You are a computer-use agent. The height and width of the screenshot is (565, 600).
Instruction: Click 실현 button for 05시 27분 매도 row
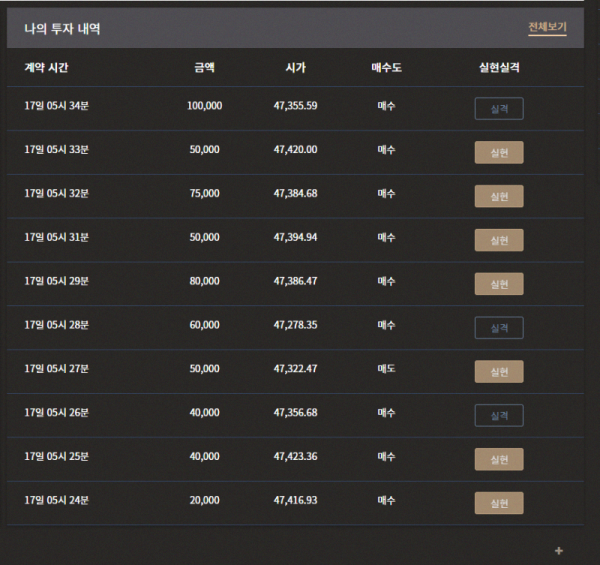[x=499, y=371]
